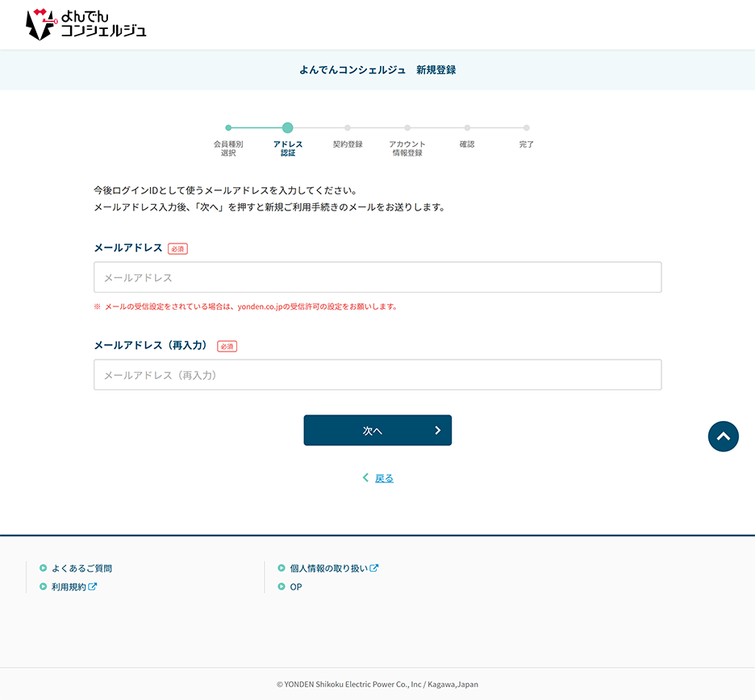Screen dimensions: 755x700
Task: Select the 完了 step circle
Action: (527, 127)
